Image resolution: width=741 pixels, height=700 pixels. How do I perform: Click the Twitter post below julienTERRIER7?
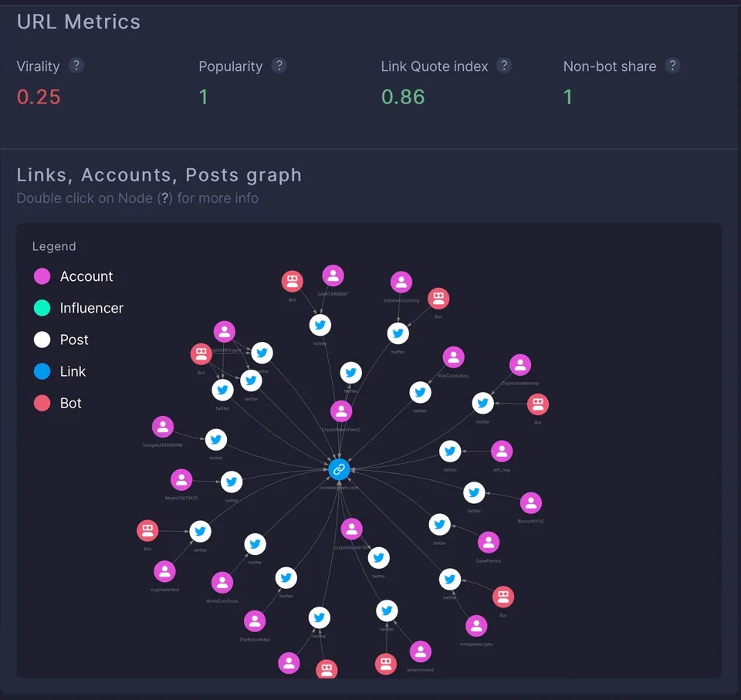(x=320, y=325)
